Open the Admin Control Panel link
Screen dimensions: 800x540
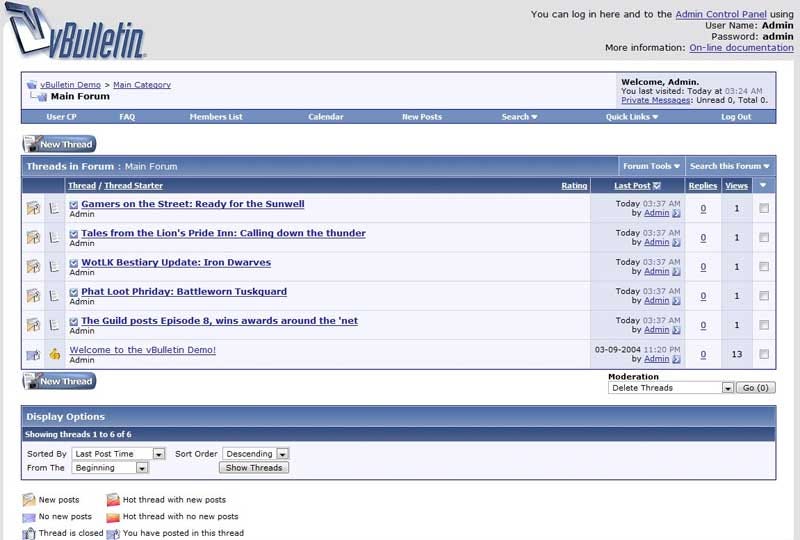point(721,14)
